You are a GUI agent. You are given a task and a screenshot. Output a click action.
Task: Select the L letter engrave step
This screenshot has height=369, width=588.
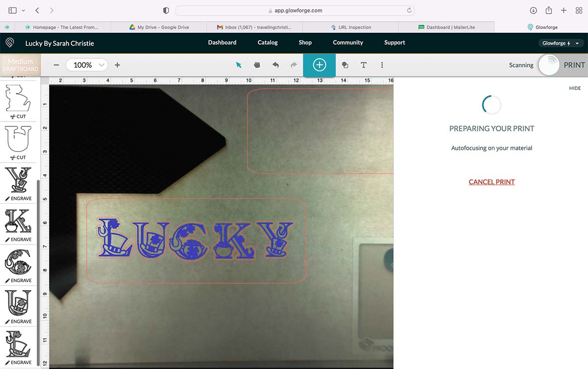(x=18, y=348)
